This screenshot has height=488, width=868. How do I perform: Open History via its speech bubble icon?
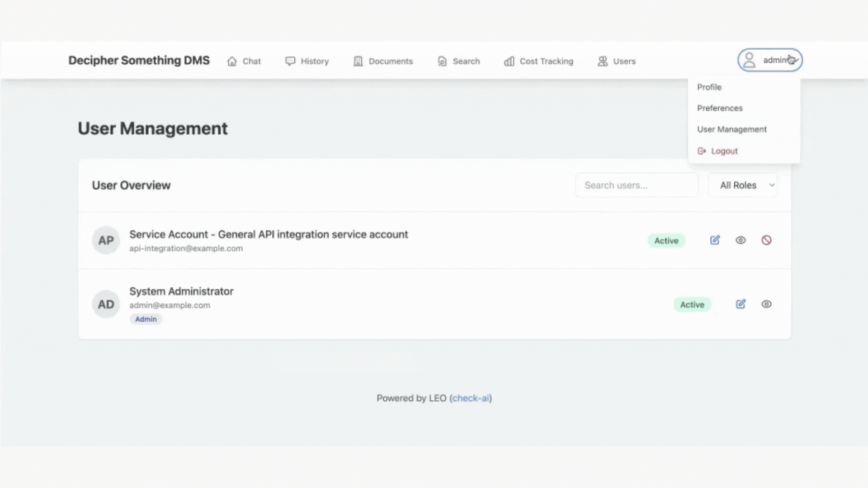click(x=290, y=61)
